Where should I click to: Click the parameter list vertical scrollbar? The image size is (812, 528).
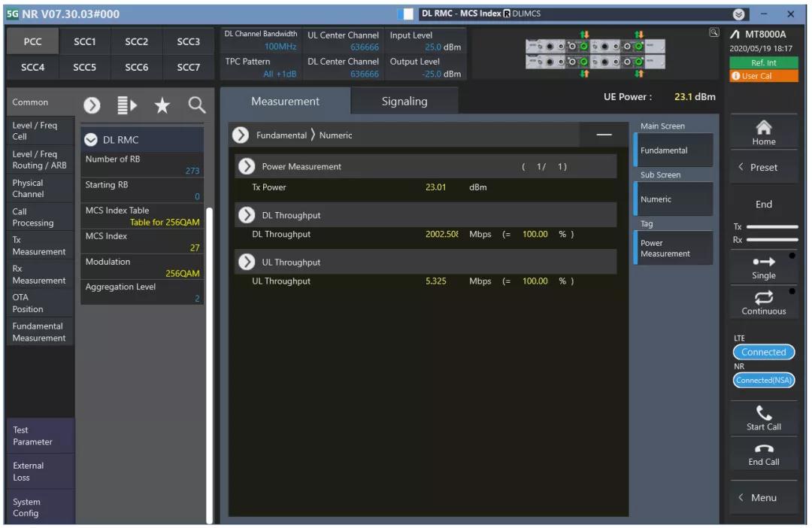(x=209, y=361)
